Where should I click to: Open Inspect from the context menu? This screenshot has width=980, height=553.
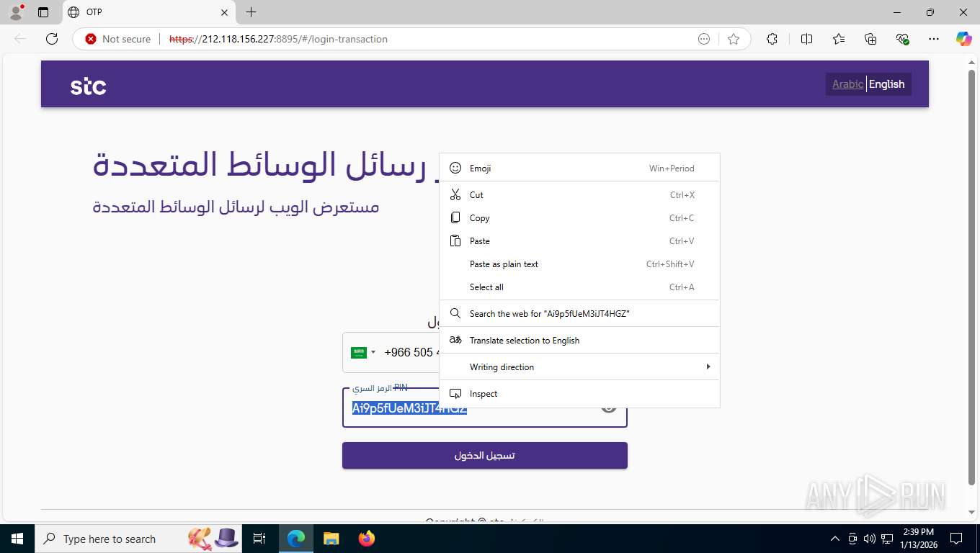click(x=579, y=394)
